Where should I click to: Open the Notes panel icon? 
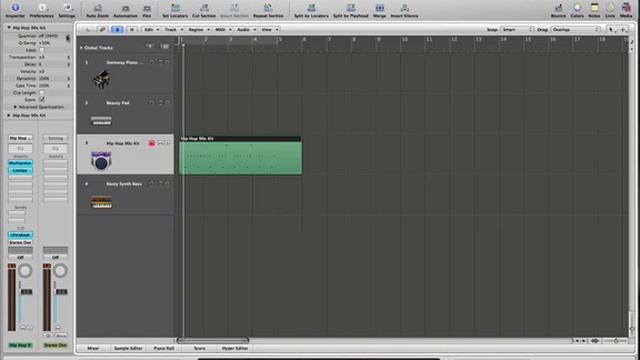click(594, 7)
